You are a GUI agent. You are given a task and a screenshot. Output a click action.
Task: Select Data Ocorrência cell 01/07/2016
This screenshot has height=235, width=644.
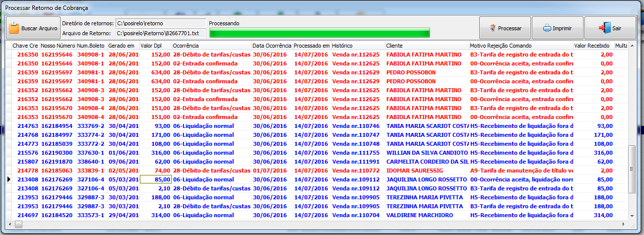click(272, 171)
